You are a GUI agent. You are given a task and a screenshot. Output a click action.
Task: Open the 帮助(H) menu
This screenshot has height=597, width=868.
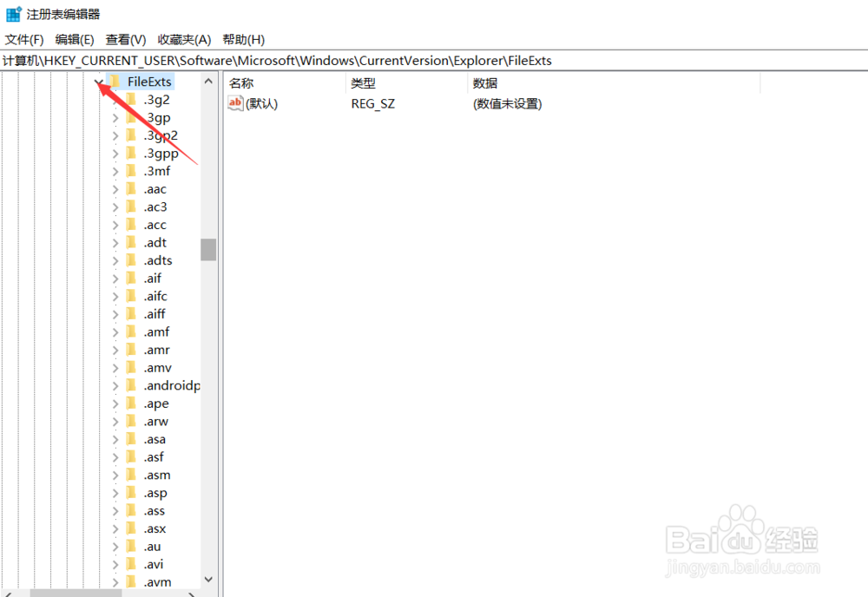pyautogui.click(x=244, y=39)
